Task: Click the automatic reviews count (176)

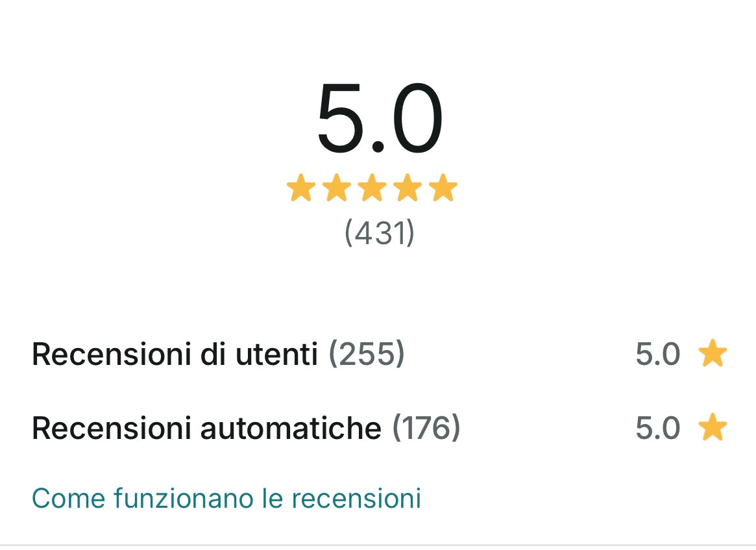Action: click(426, 429)
